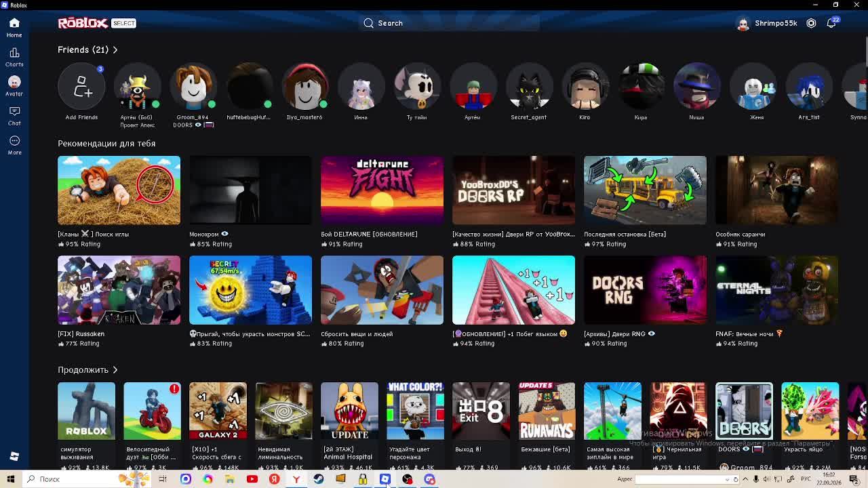Open the Galaxy 2 speed game tile
The image size is (868, 488).
(x=218, y=411)
